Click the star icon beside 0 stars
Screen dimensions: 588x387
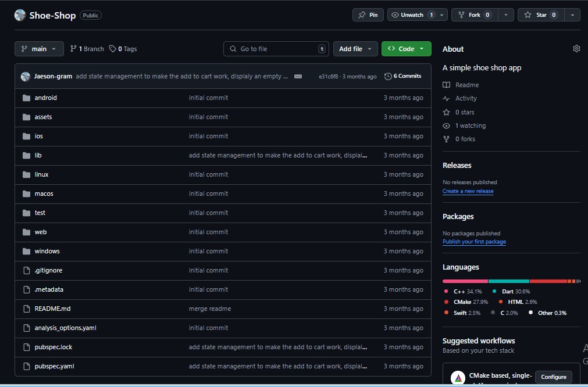(x=446, y=112)
